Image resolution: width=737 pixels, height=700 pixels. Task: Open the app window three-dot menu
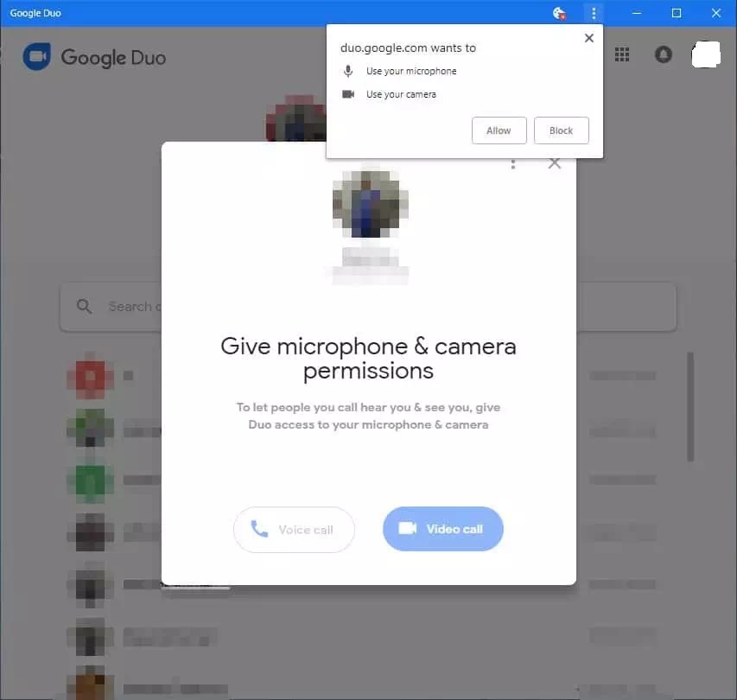(x=594, y=13)
